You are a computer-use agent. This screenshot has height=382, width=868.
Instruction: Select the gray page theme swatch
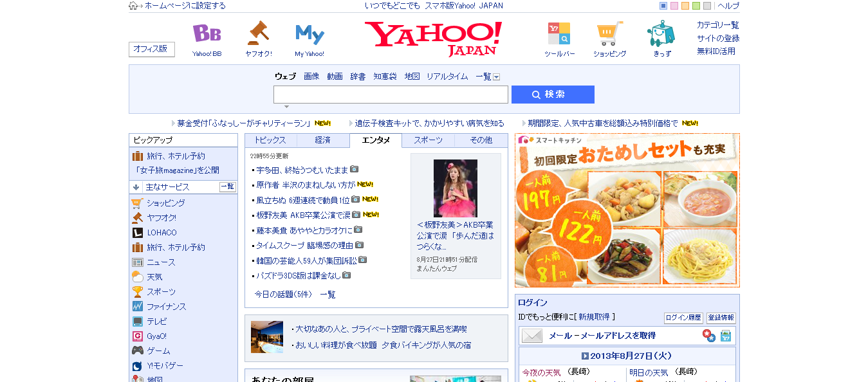(x=707, y=6)
